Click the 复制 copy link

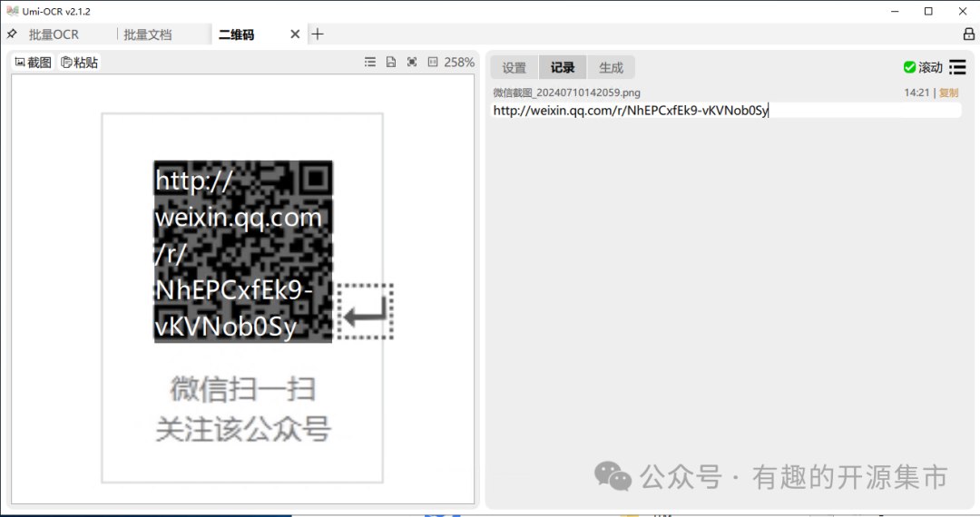coord(948,93)
